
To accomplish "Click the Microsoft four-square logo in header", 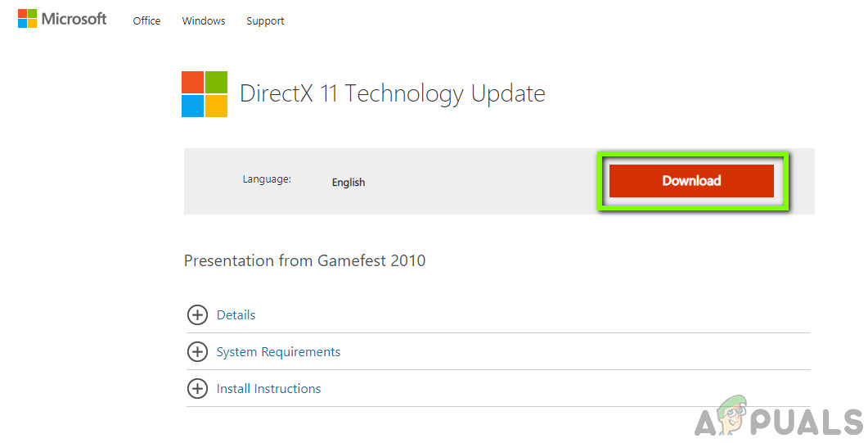I will pyautogui.click(x=27, y=19).
